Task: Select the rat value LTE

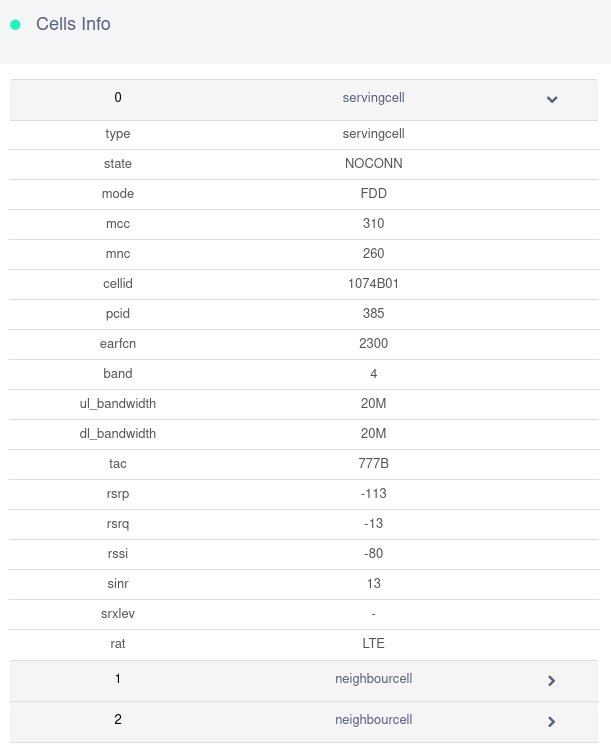Action: [x=373, y=644]
